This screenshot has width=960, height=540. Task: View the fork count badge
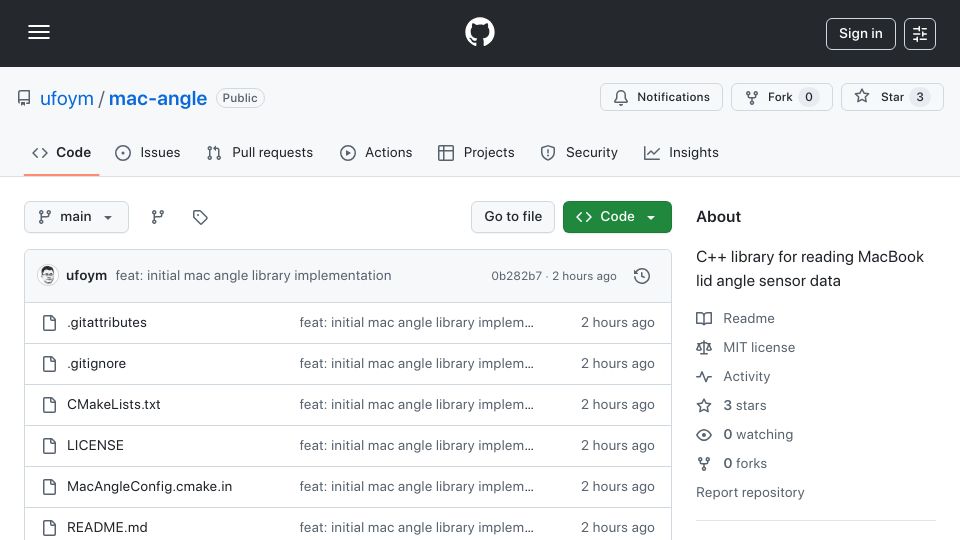[809, 97]
